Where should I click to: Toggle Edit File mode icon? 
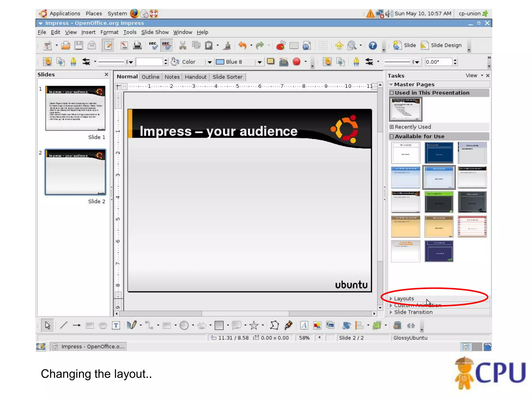(x=108, y=45)
